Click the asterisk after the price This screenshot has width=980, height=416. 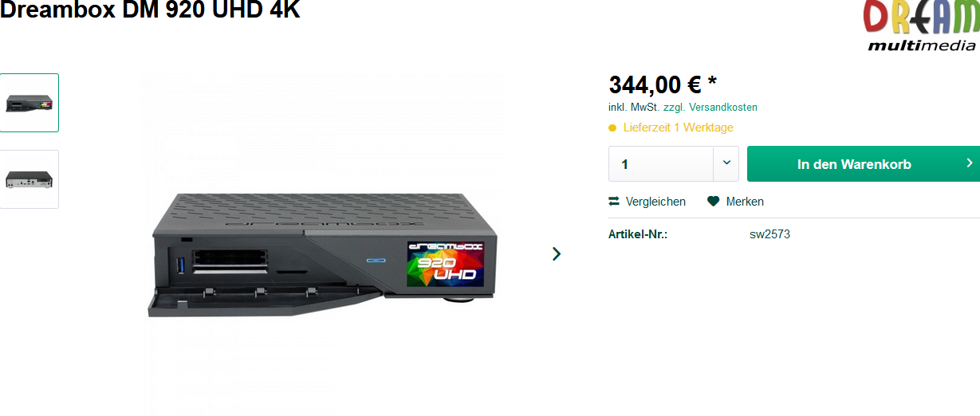point(712,82)
